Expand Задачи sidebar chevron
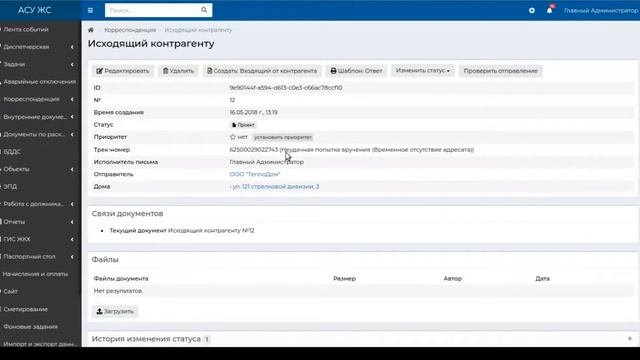640x360 pixels. click(x=72, y=64)
